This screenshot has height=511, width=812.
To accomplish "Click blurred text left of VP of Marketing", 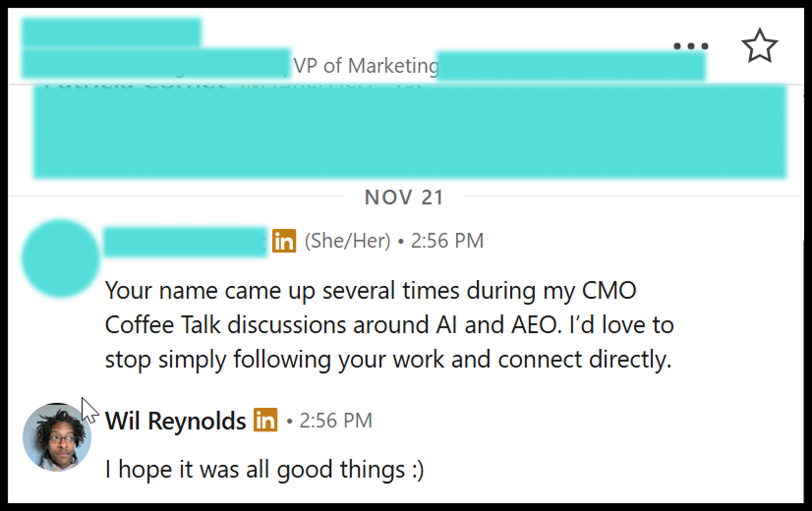I will pos(156,64).
